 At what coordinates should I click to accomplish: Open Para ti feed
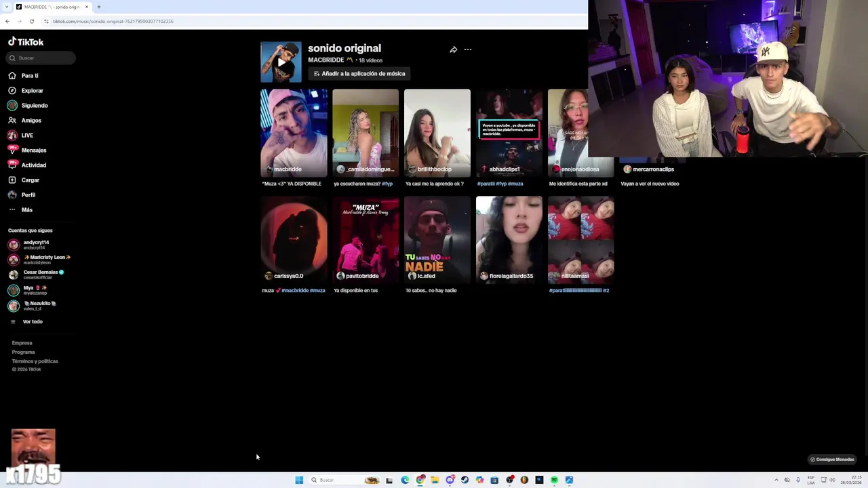(24, 76)
